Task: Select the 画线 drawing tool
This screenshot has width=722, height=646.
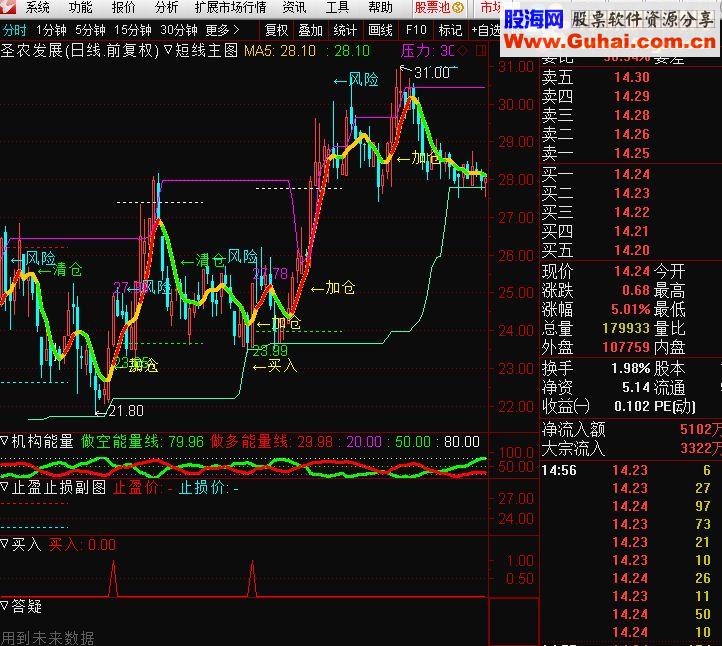Action: pyautogui.click(x=380, y=30)
